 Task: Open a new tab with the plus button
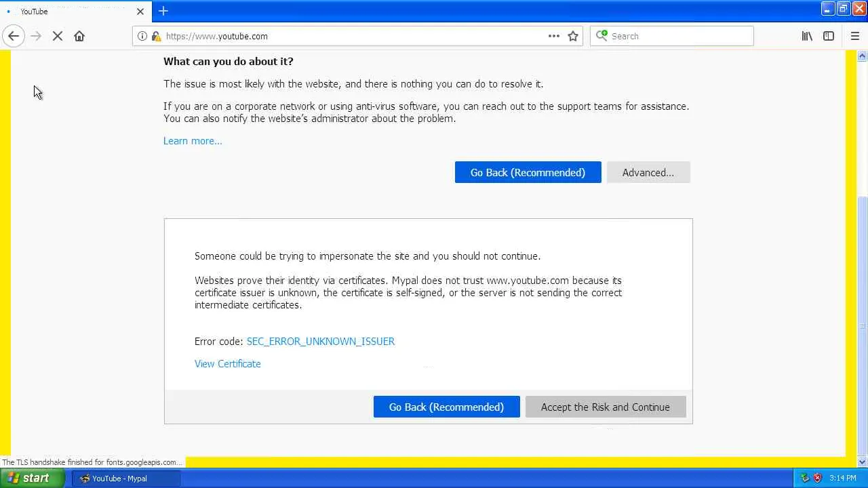tap(163, 11)
